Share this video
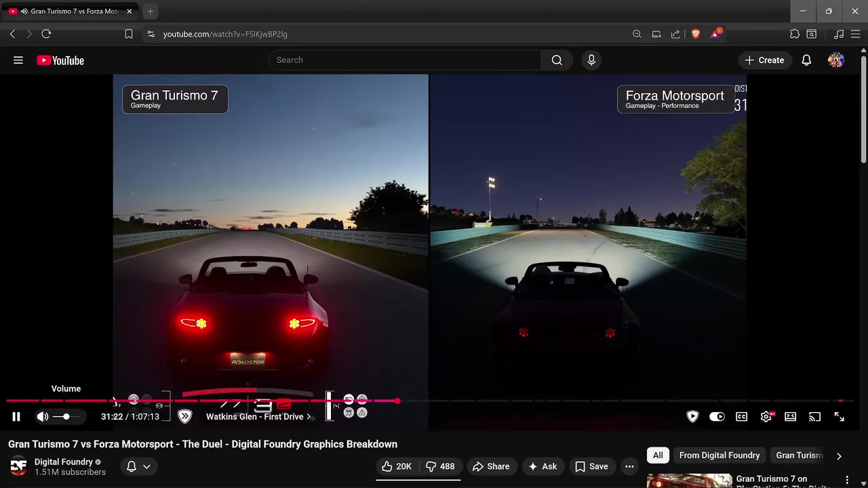Image resolution: width=868 pixels, height=488 pixels. 491,466
